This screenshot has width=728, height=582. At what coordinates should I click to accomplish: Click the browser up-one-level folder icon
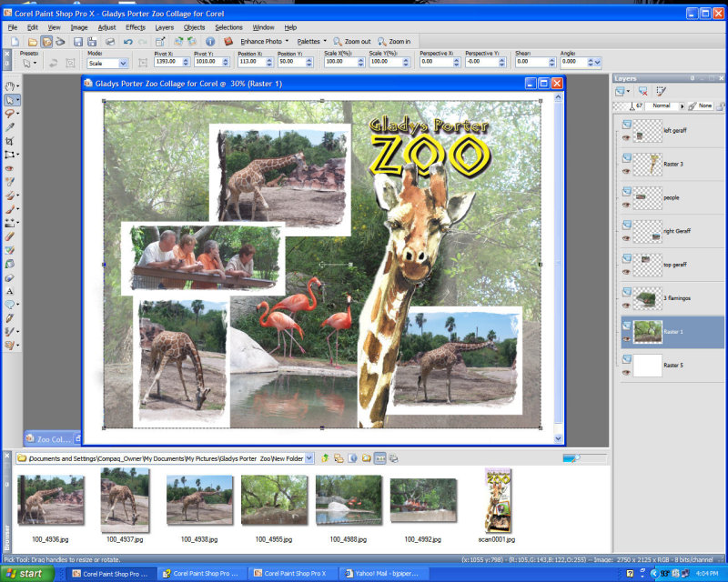[x=325, y=458]
